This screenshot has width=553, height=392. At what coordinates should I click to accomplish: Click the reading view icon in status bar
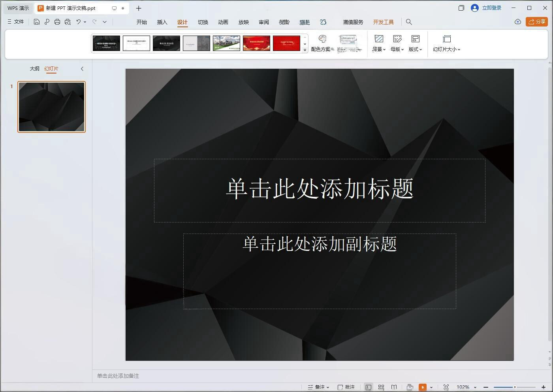click(394, 387)
